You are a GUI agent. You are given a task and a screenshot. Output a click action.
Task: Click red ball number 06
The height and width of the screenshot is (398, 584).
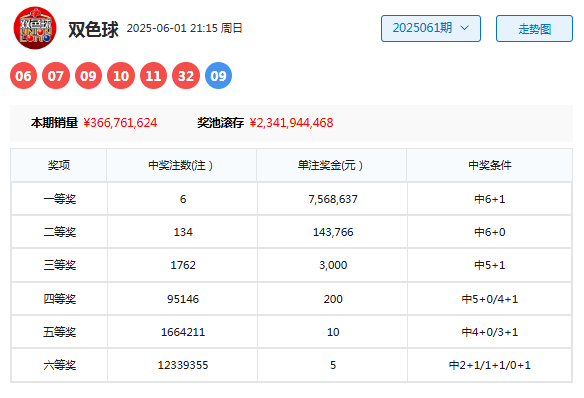pyautogui.click(x=23, y=76)
